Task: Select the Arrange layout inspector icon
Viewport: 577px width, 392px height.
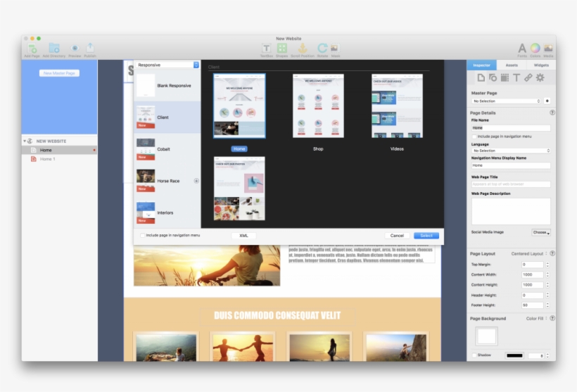Action: pyautogui.click(x=505, y=77)
